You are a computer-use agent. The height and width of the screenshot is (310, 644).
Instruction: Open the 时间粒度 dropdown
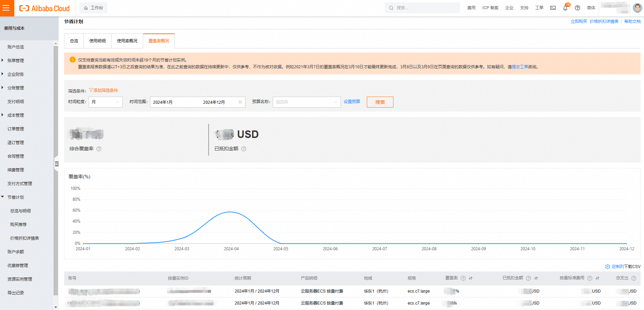106,102
